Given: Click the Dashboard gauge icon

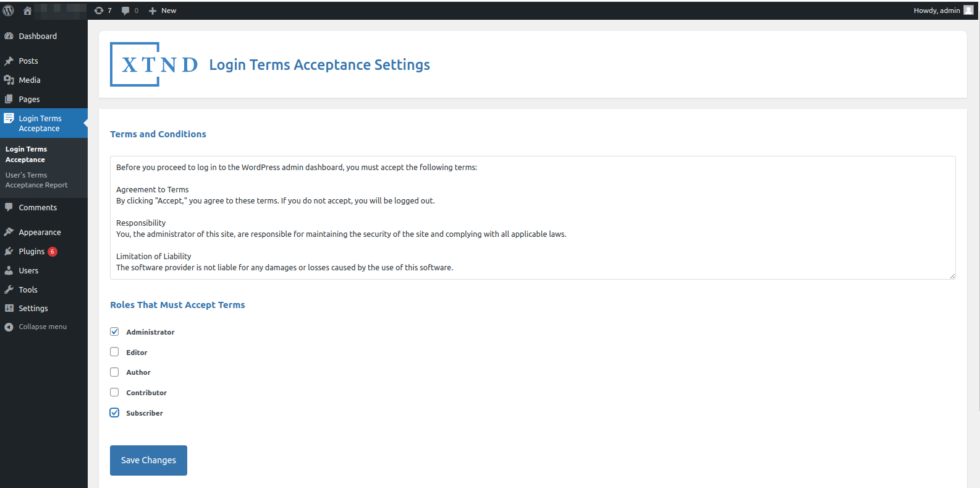Looking at the screenshot, I should pos(9,36).
